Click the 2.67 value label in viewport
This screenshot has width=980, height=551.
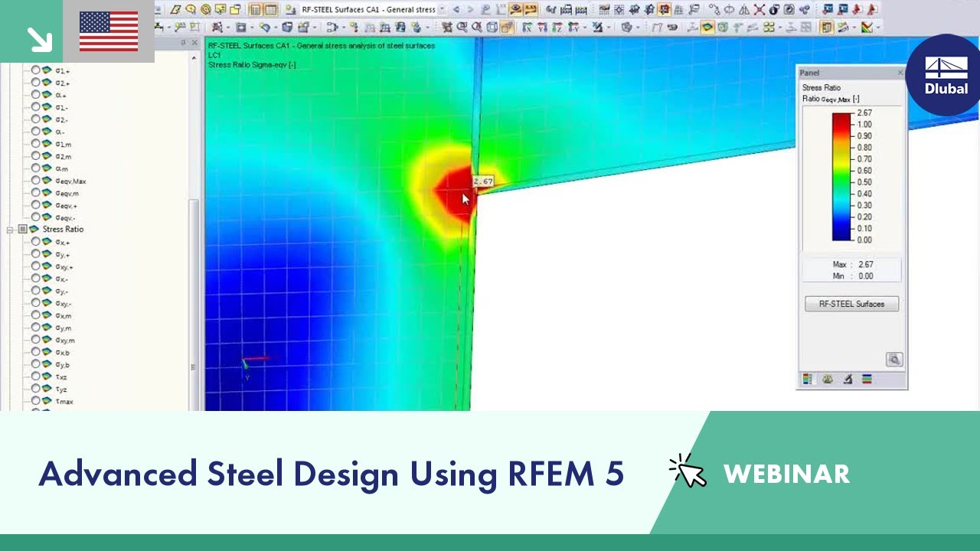click(483, 181)
